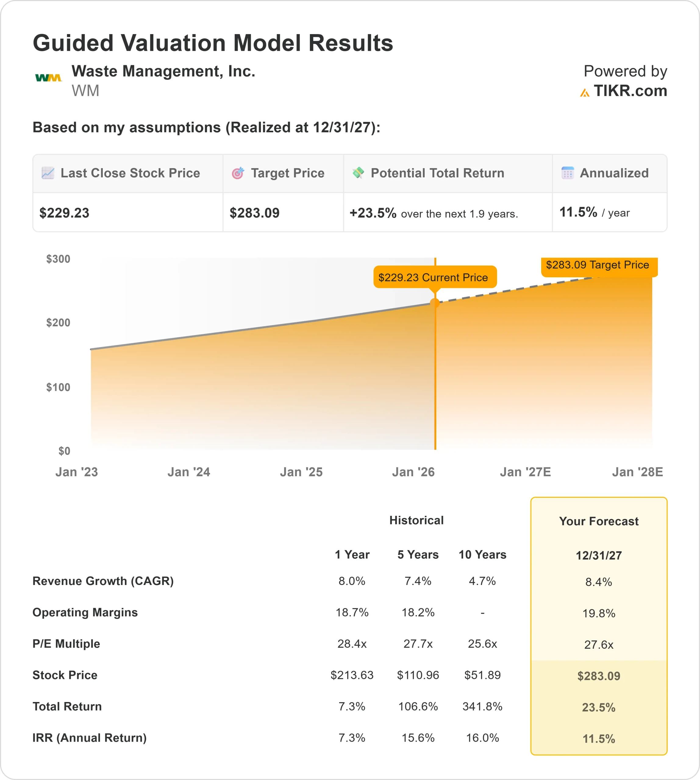Toggle the forecast value 8.4% highlight

coord(599,582)
